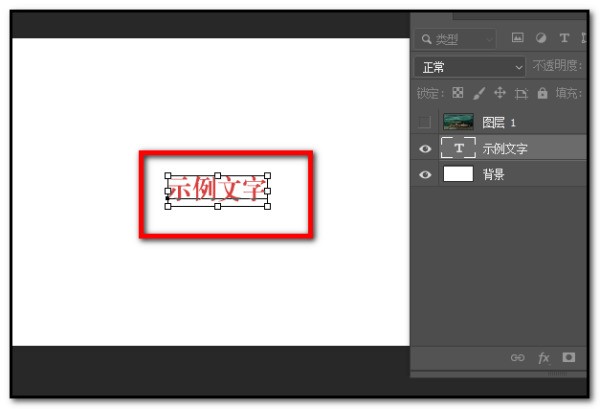The width and height of the screenshot is (600, 409).
Task: Click the lock artboard nesting icon
Action: coord(520,93)
